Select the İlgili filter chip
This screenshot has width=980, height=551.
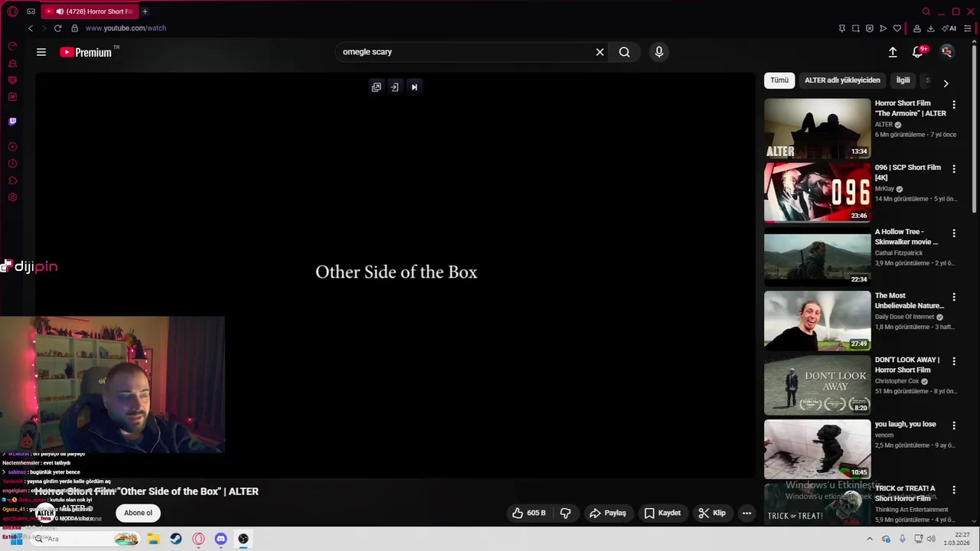[903, 80]
